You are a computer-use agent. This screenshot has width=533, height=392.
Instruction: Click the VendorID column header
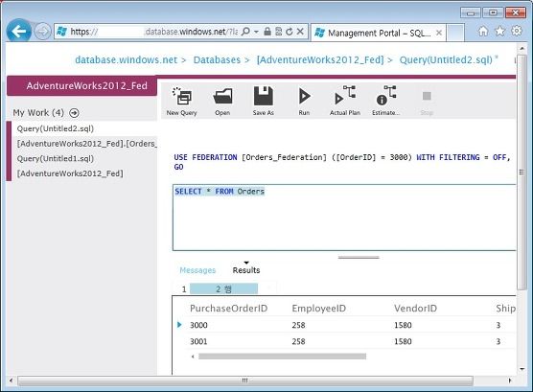coord(415,309)
